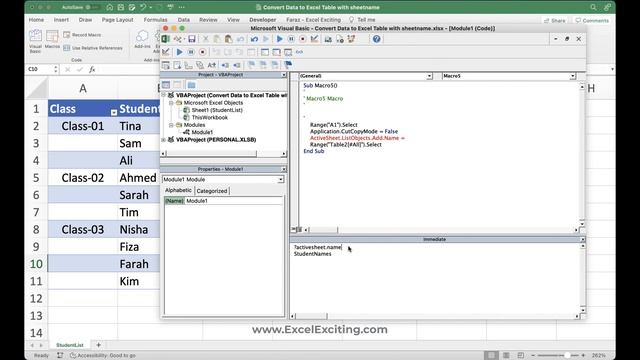This screenshot has height=360, width=640.
Task: Open the Class column filter dropdown
Action: [114, 112]
